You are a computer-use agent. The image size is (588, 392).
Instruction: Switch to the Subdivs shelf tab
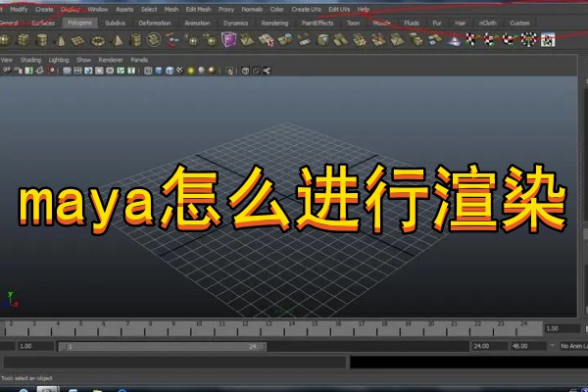115,24
